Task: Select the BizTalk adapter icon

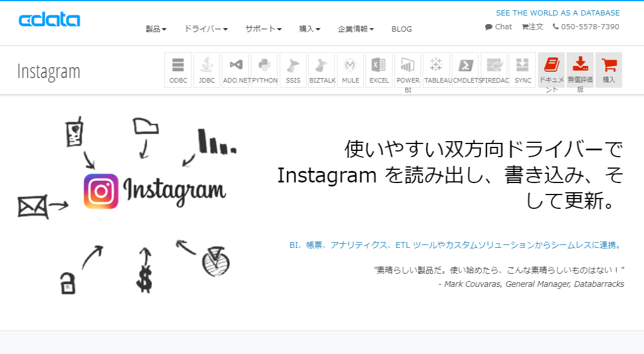Action: click(x=321, y=70)
